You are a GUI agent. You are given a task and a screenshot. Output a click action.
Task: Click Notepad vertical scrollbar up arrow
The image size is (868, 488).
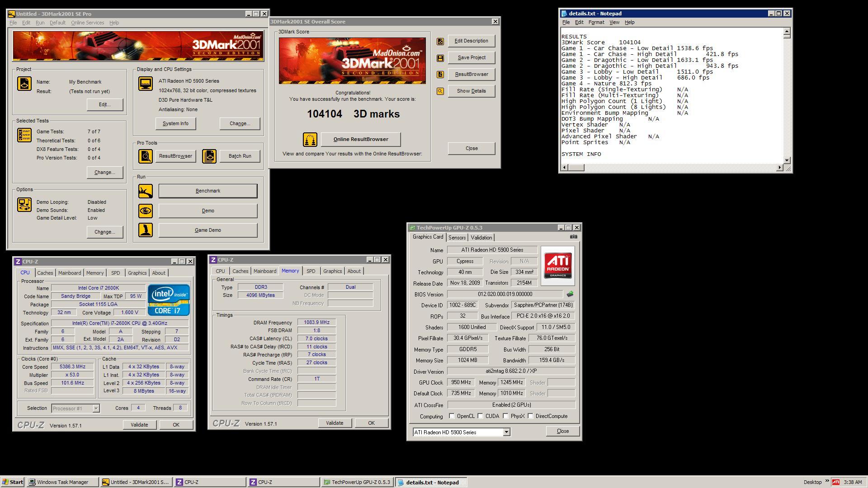pyautogui.click(x=787, y=31)
